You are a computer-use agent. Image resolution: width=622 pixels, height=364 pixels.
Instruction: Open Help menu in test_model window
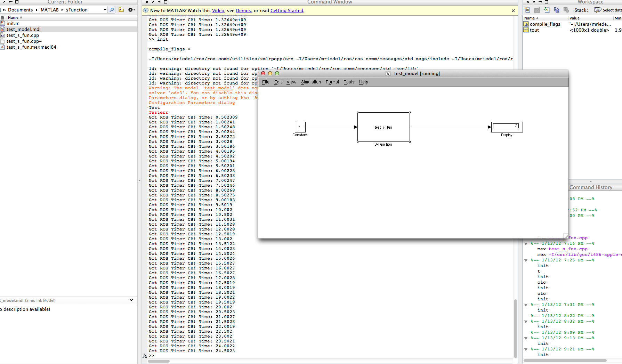point(363,82)
